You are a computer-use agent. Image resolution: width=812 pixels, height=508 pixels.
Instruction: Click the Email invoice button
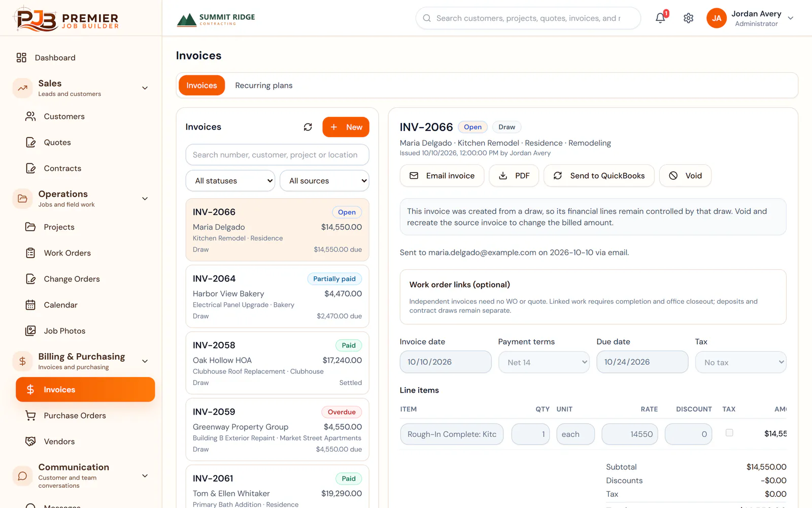[x=442, y=176]
